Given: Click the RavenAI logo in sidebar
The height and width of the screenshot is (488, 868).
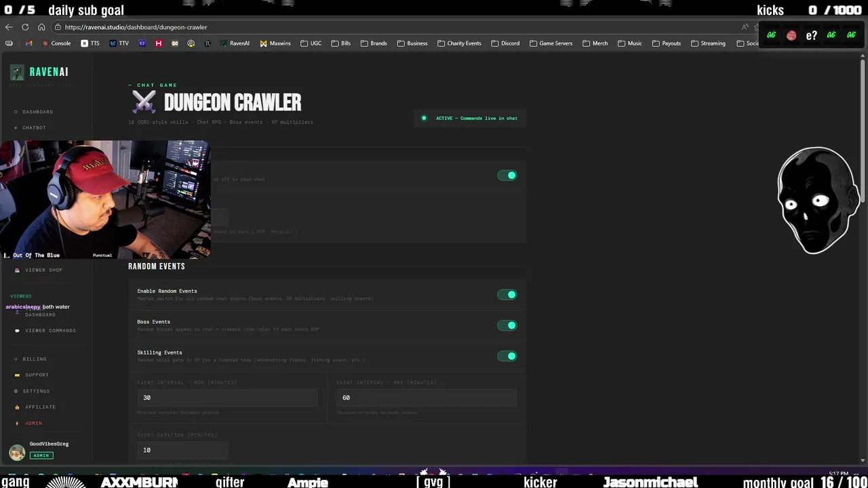Looking at the screenshot, I should tap(39, 72).
